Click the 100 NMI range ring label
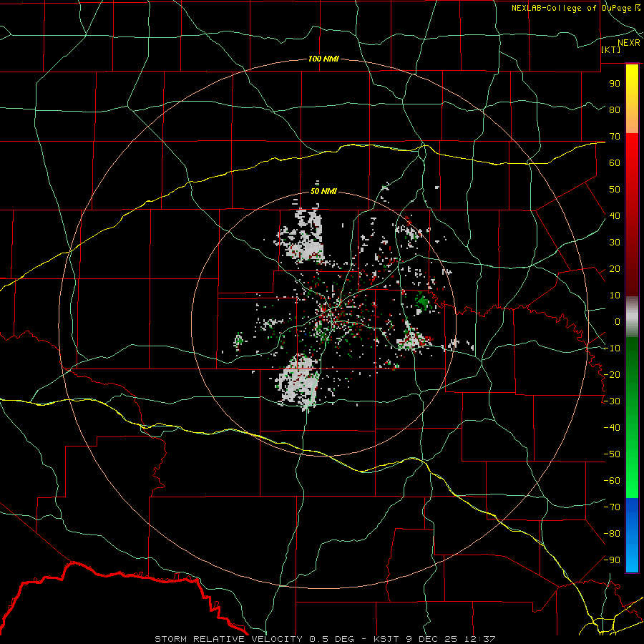 coord(323,59)
